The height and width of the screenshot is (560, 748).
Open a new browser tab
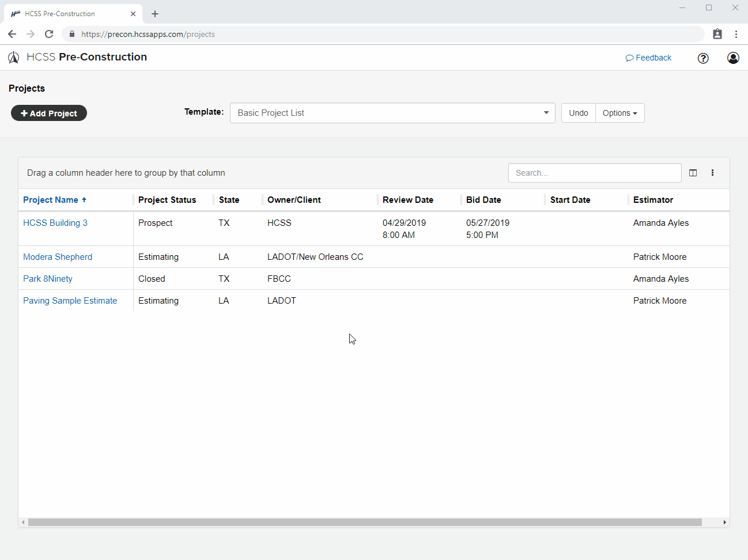tap(154, 13)
